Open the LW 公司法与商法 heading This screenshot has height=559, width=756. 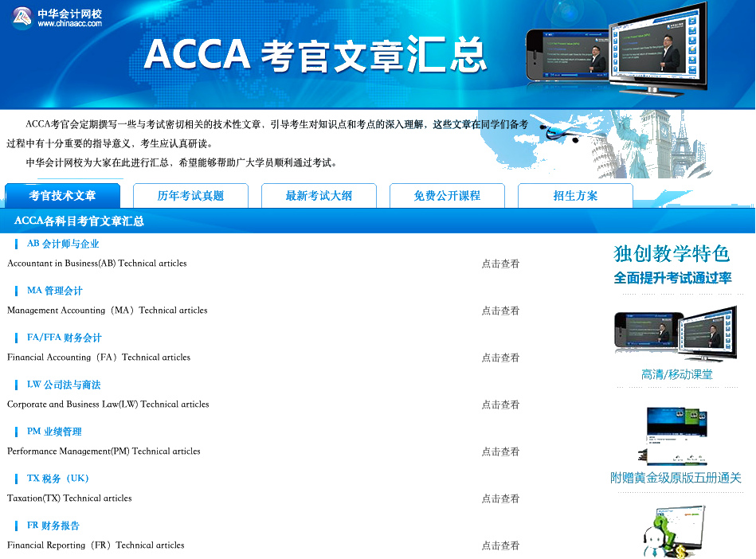[64, 385]
